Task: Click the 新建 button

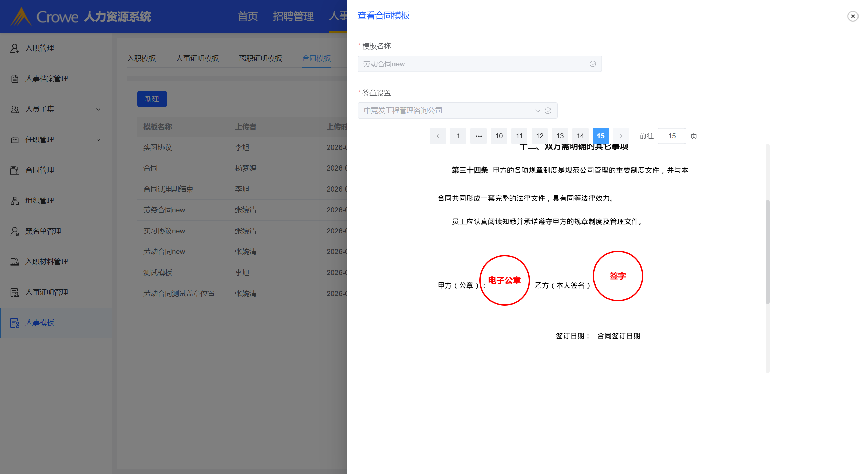Action: [x=152, y=99]
